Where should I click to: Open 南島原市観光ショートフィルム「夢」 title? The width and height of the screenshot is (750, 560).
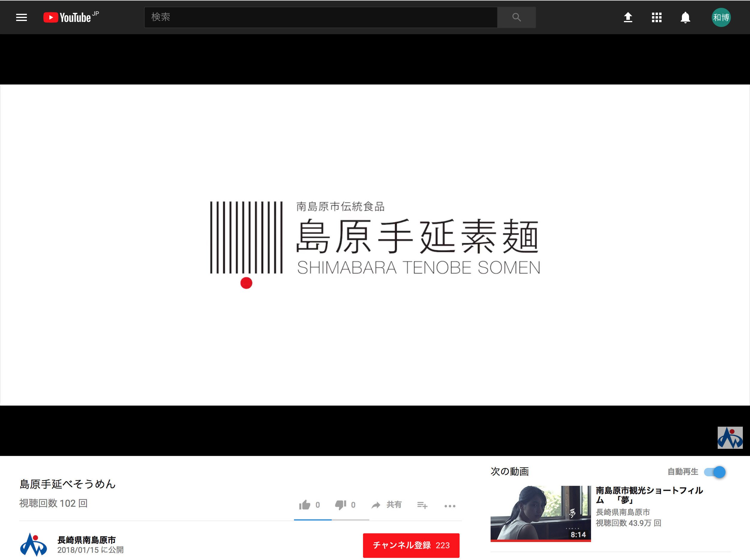(x=649, y=495)
